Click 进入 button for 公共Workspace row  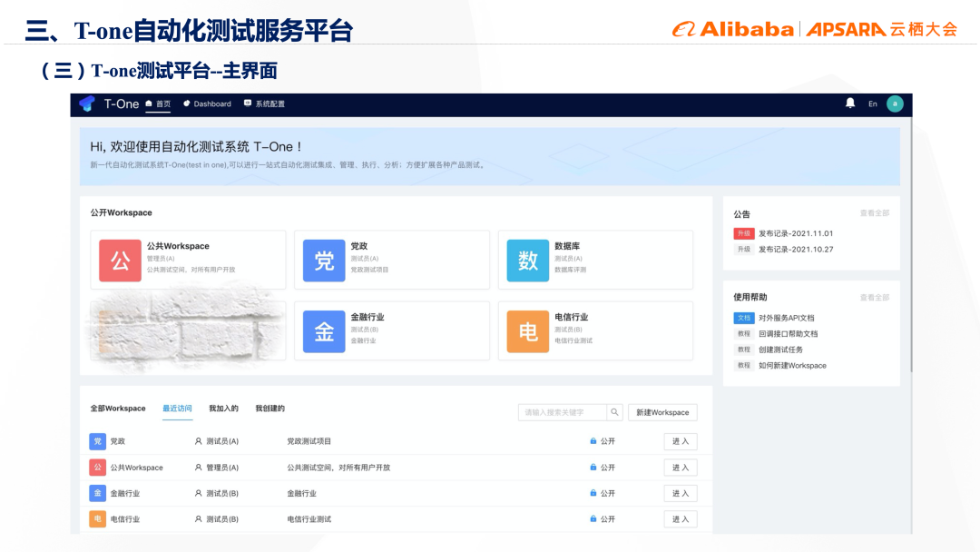tap(680, 468)
